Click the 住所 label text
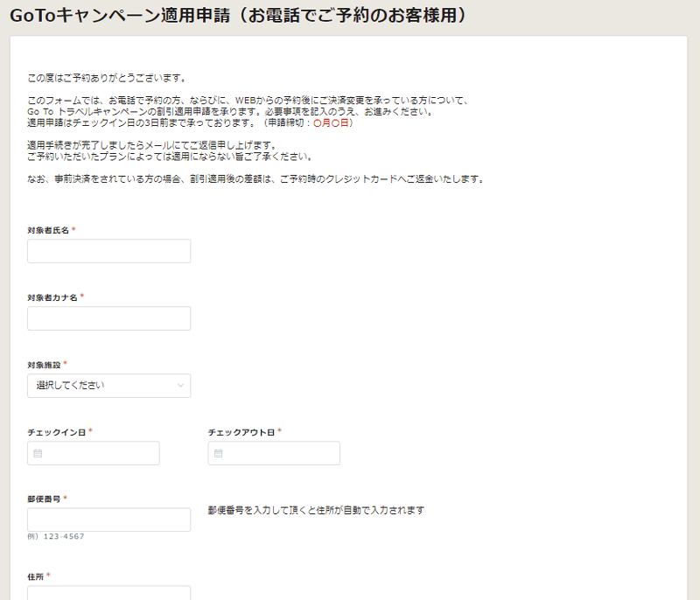 pyautogui.click(x=35, y=576)
